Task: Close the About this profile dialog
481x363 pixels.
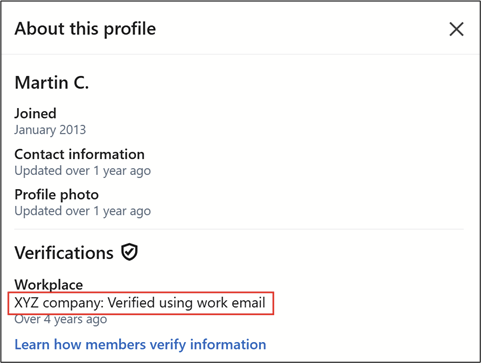Action: click(456, 29)
